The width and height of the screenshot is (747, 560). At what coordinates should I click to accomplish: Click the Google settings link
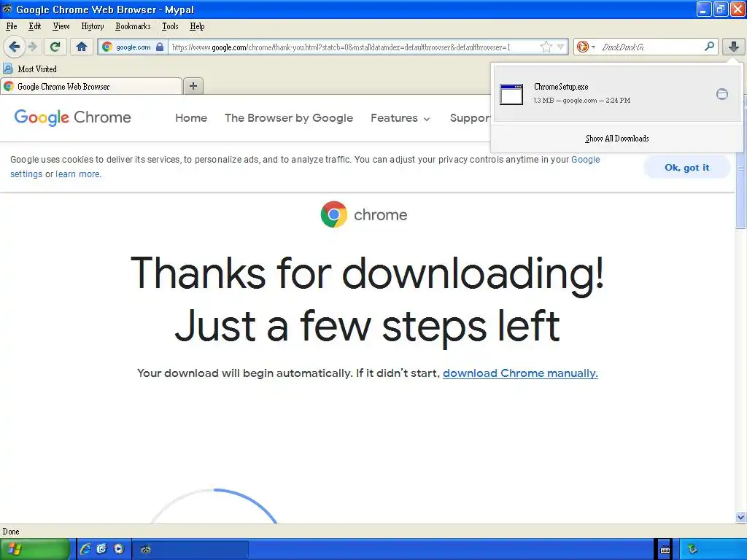point(305,167)
